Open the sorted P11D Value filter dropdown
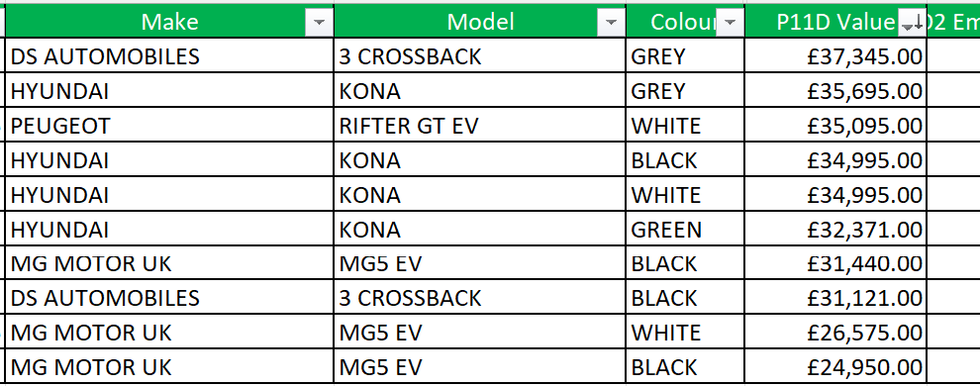980x386 pixels. 912,23
